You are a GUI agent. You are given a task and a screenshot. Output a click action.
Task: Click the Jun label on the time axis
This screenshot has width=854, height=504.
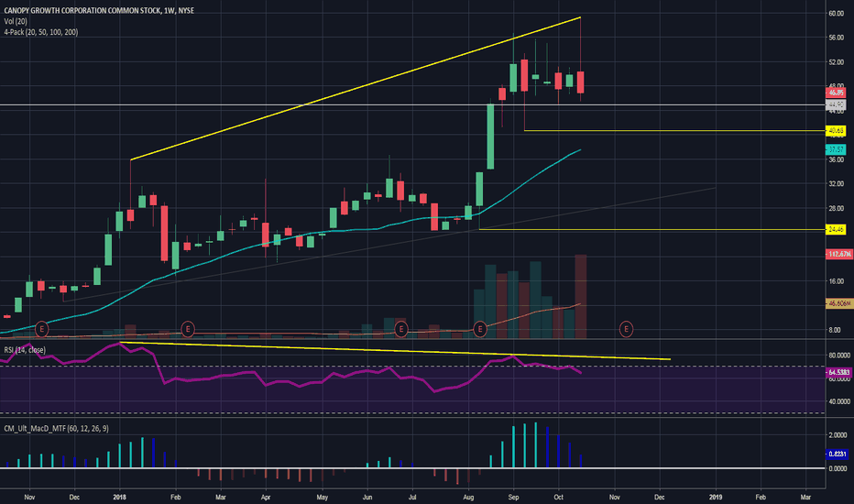point(367,497)
